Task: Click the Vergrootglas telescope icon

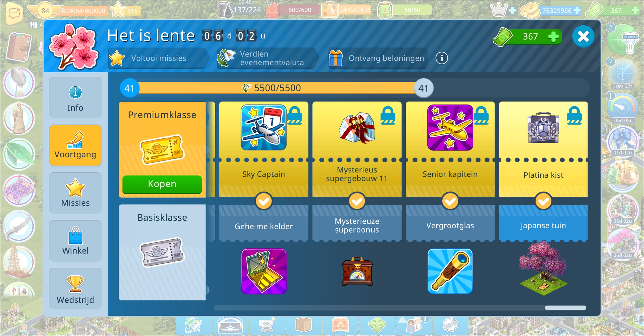Action: coord(450,271)
